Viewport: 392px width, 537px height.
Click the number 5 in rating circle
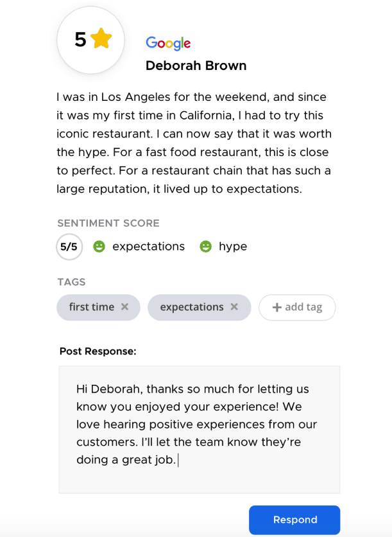click(80, 40)
